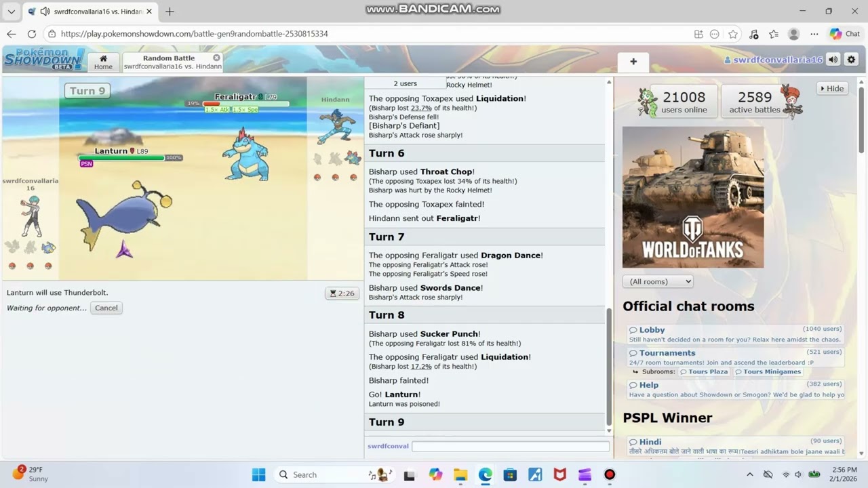Open the Tours Minigames subroom
Screen dimensions: 868x488
(768, 371)
